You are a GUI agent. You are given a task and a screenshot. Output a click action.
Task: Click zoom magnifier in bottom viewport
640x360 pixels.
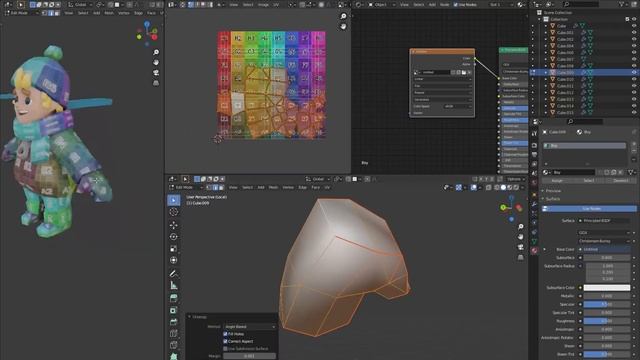pos(520,227)
